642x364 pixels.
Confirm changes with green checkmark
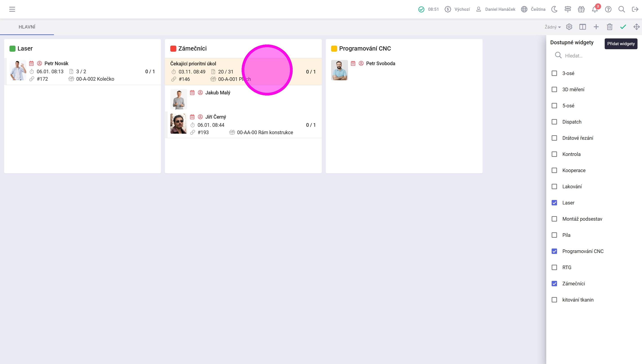pos(623,27)
